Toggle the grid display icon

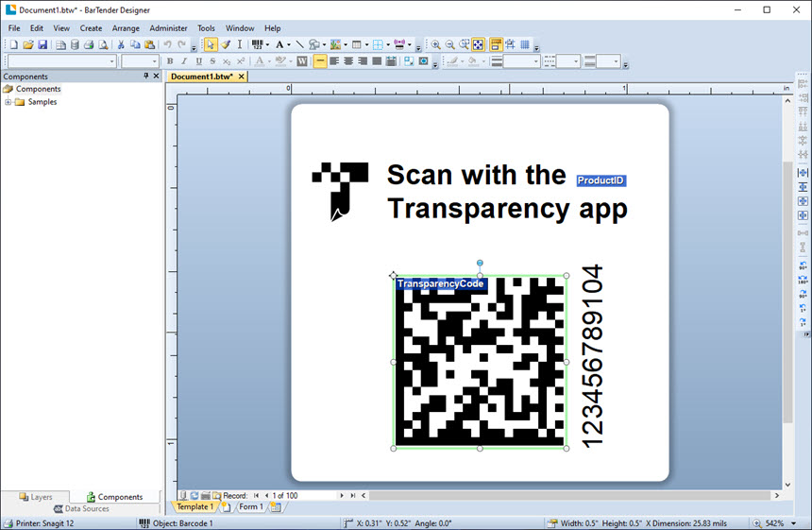525,45
